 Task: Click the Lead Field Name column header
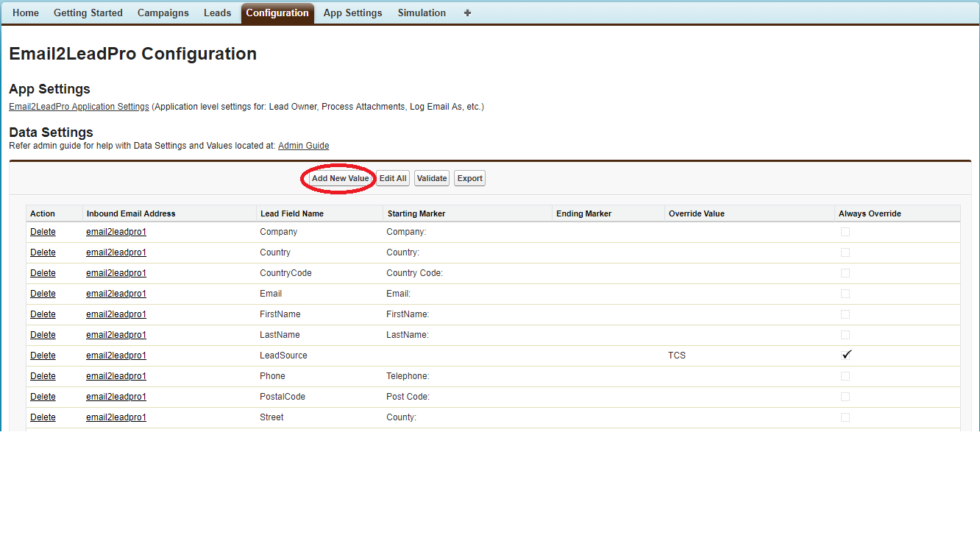pyautogui.click(x=291, y=213)
